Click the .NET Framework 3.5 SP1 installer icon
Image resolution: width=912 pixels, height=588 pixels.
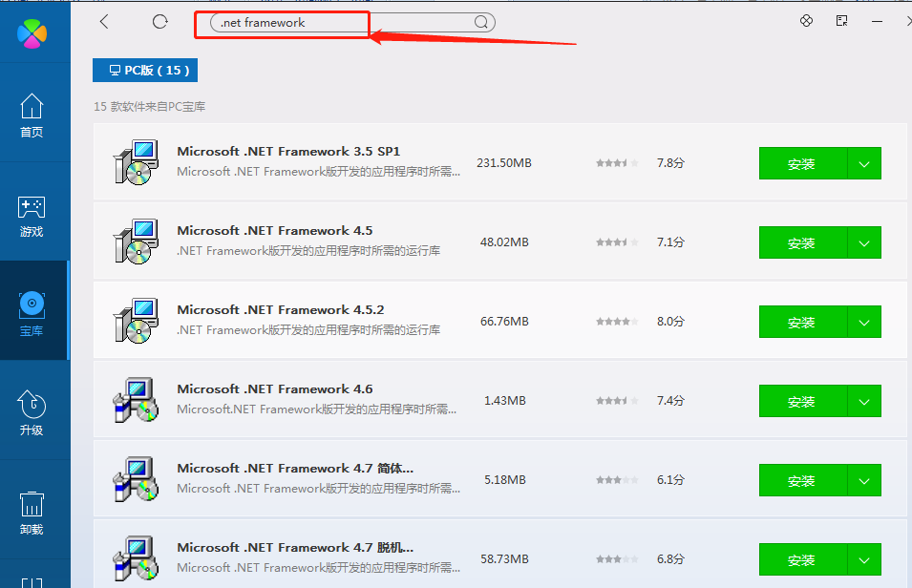point(137,162)
